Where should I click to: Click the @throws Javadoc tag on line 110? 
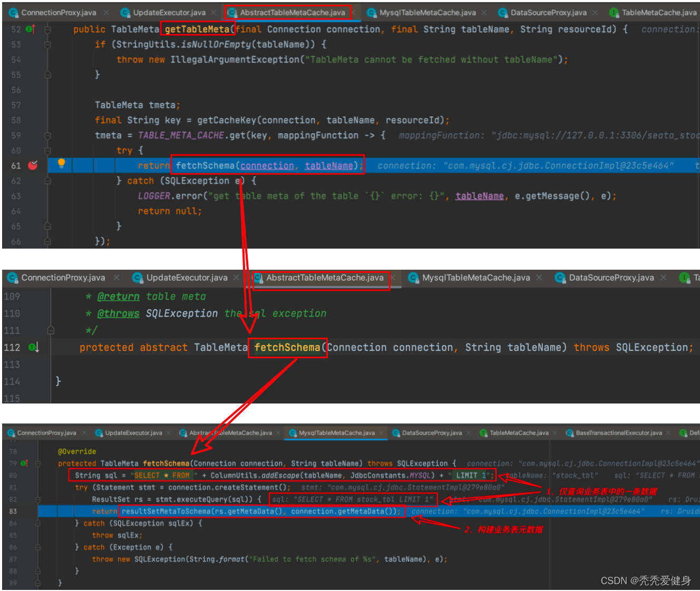pos(119,313)
